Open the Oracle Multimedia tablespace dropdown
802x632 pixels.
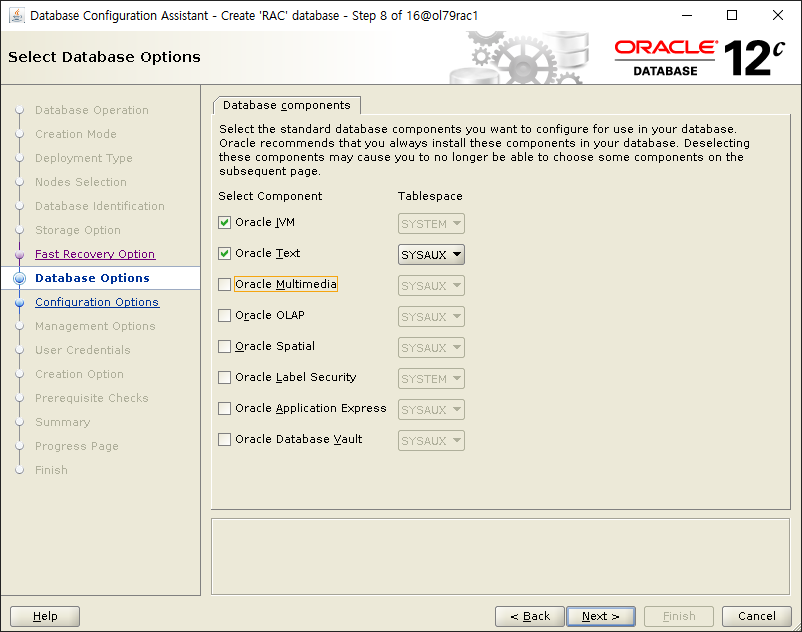pyautogui.click(x=431, y=286)
